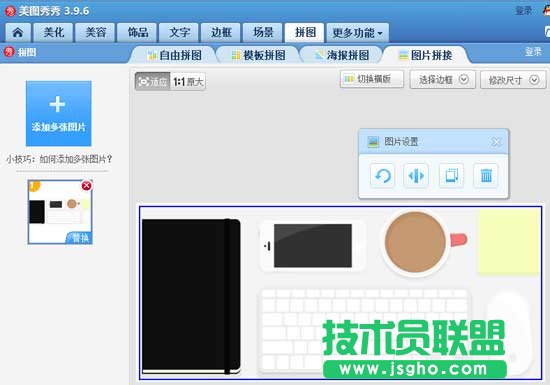Screen dimensions: 550x385
Task: Click the rotate icon in 图片设置
Action: [x=382, y=175]
